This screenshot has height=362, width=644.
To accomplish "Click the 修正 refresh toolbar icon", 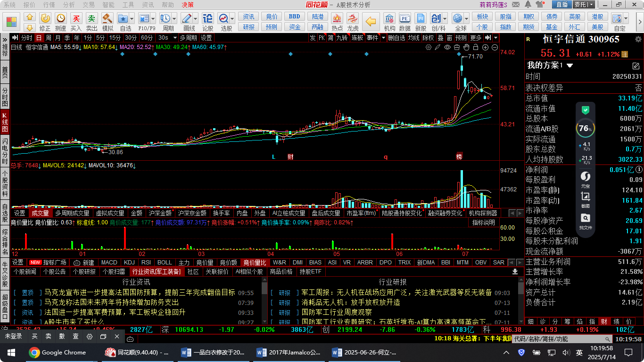I will pos(45,18).
